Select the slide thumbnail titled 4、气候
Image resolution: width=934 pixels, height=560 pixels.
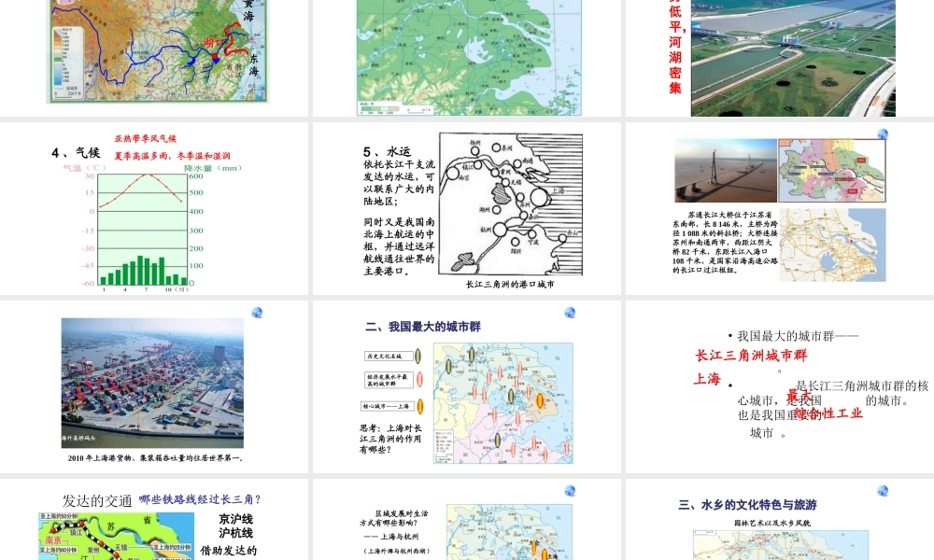pyautogui.click(x=154, y=208)
